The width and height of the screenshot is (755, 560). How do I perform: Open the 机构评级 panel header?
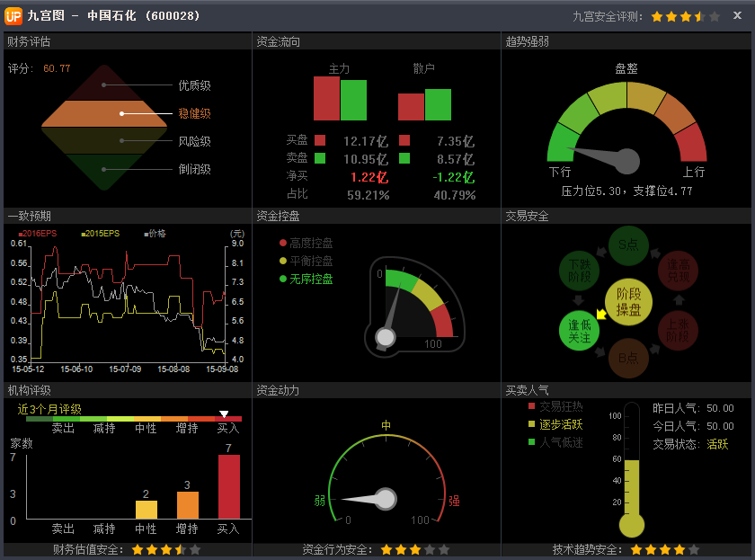tap(127, 390)
